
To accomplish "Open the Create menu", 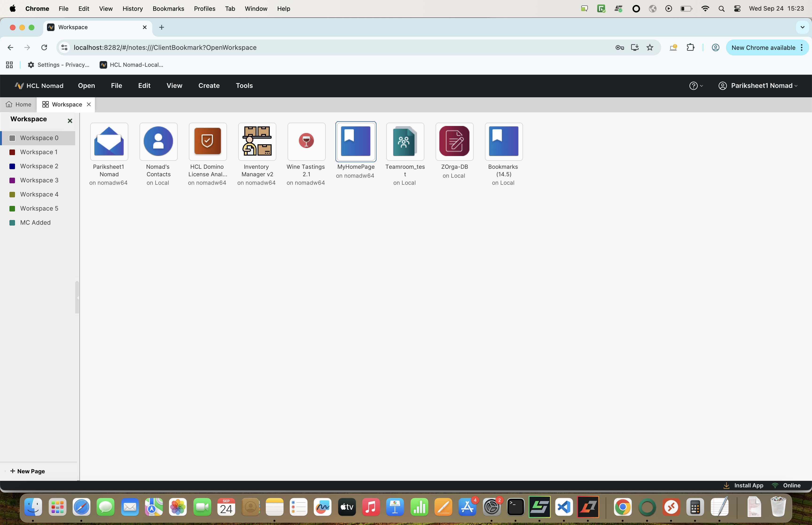I will (209, 86).
